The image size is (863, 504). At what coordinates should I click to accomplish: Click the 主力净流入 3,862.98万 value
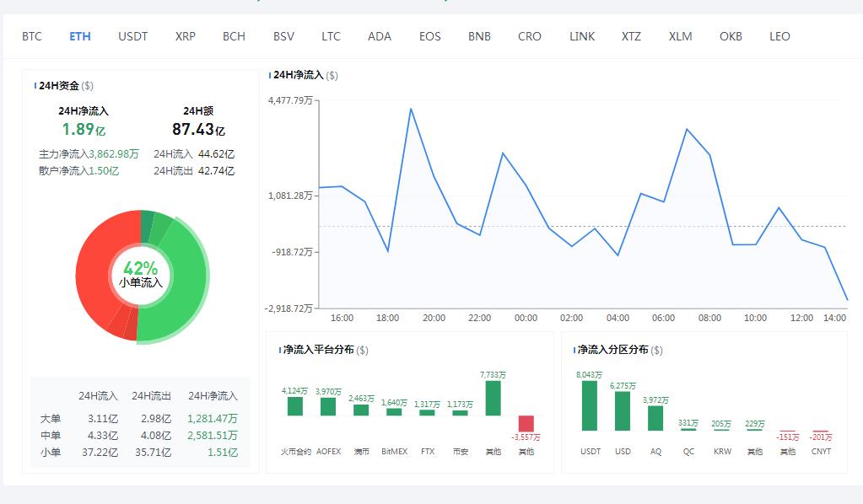point(114,154)
